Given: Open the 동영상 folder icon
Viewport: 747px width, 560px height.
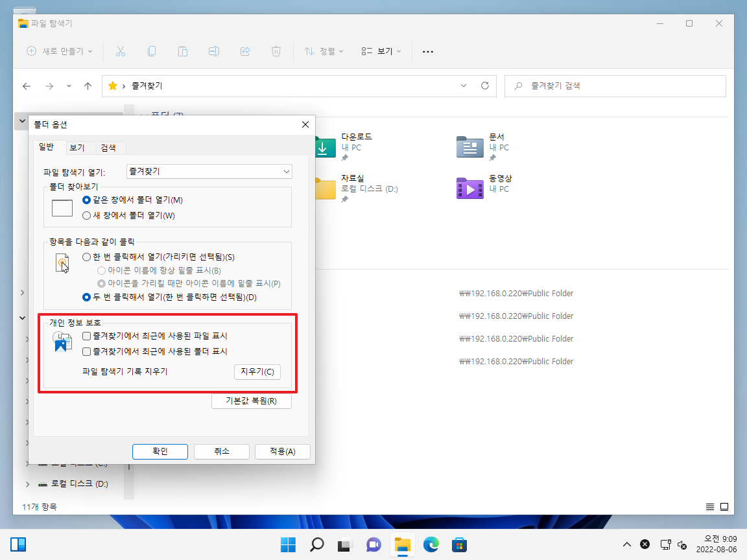Looking at the screenshot, I should [x=469, y=188].
